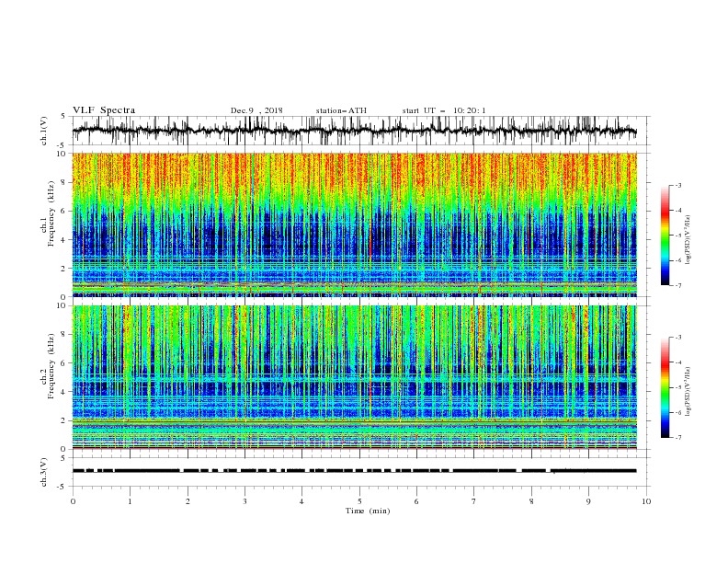Click the time-axis tick label "4"

point(302,501)
